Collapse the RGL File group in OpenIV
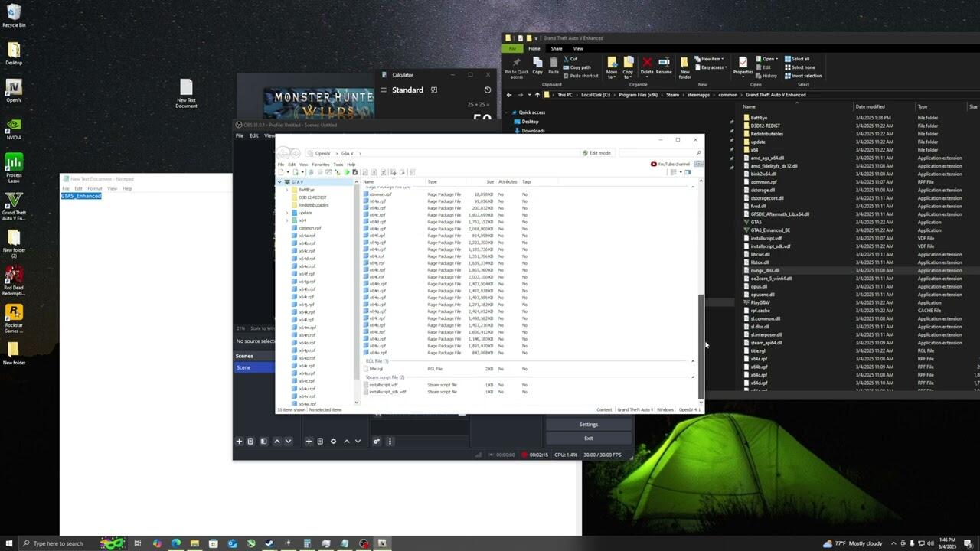The width and height of the screenshot is (980, 551). tap(693, 361)
